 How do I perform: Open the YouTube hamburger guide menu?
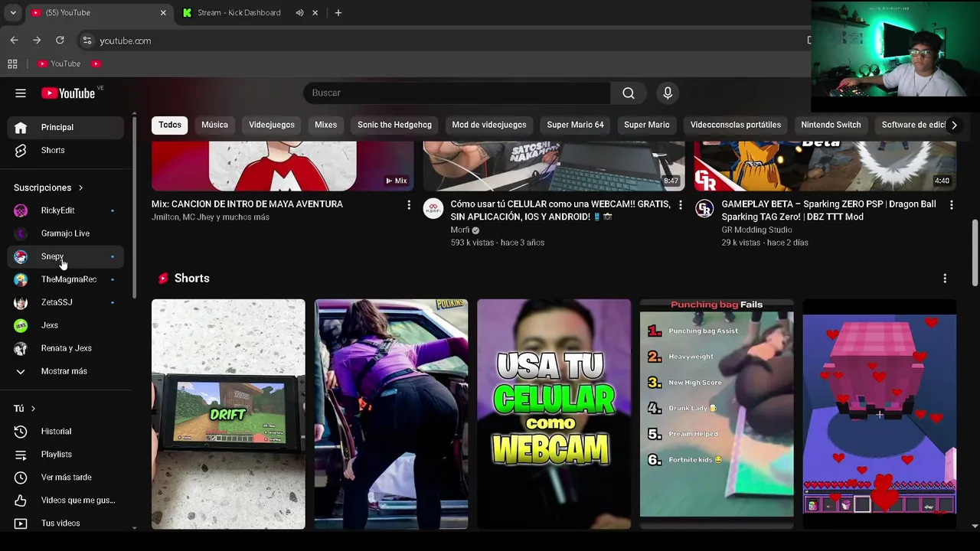pos(21,93)
